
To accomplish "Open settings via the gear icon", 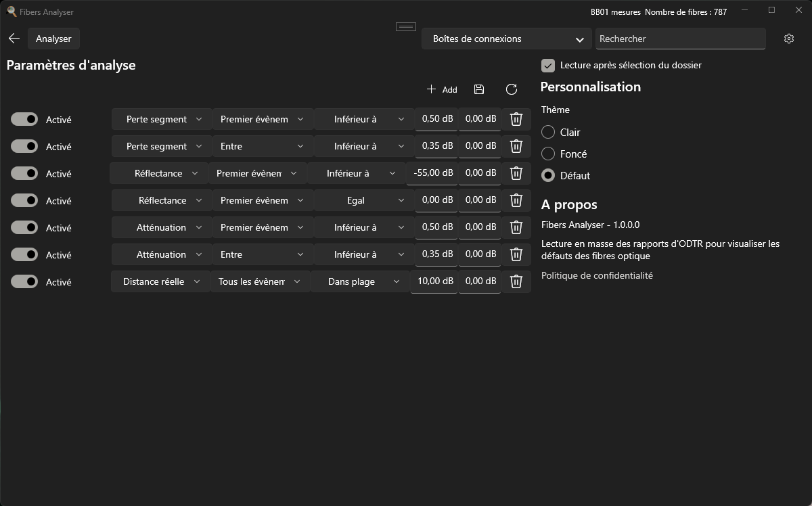I will point(788,39).
